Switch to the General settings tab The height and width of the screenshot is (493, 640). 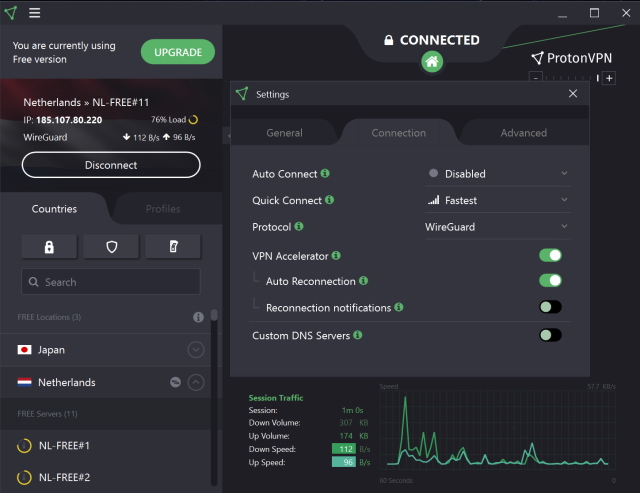tap(284, 133)
